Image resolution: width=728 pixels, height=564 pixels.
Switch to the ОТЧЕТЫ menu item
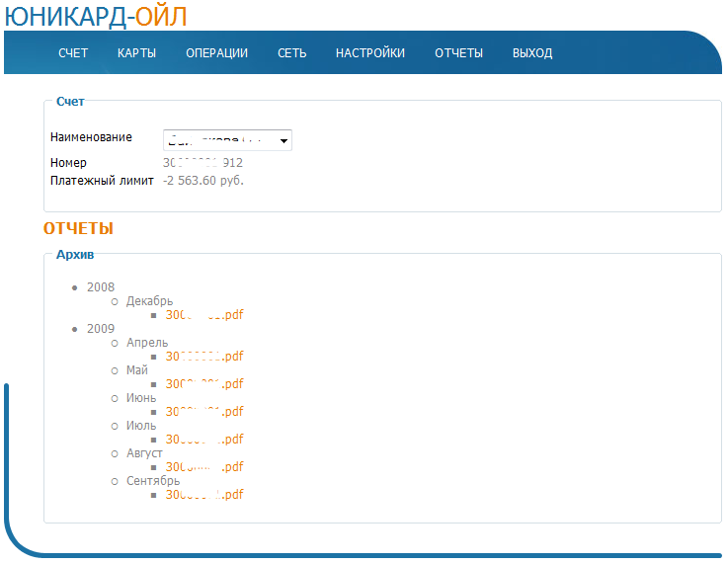point(458,53)
